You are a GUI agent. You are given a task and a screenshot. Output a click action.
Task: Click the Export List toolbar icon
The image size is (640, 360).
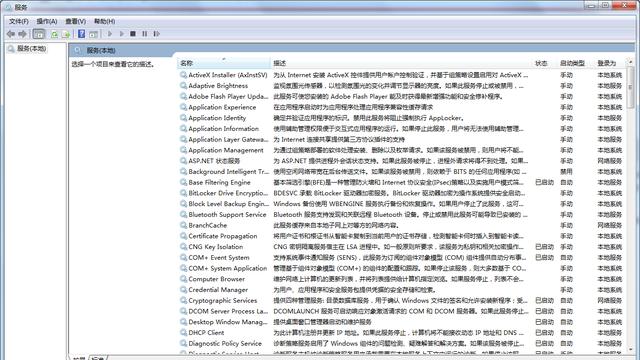tap(66, 34)
